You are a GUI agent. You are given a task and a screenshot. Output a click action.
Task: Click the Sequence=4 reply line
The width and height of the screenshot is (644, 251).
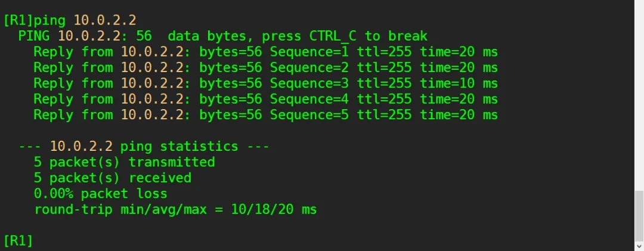tap(265, 99)
